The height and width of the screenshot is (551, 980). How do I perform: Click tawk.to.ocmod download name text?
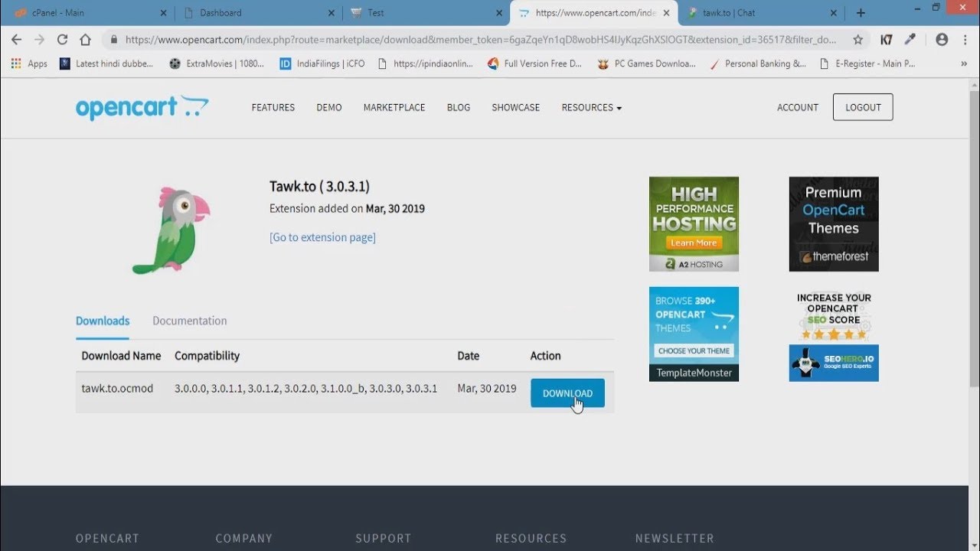click(x=117, y=389)
